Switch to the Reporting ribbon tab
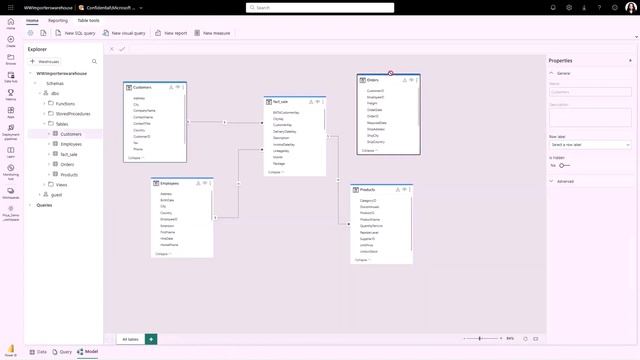Screen dimensions: 640x360 click(58, 20)
